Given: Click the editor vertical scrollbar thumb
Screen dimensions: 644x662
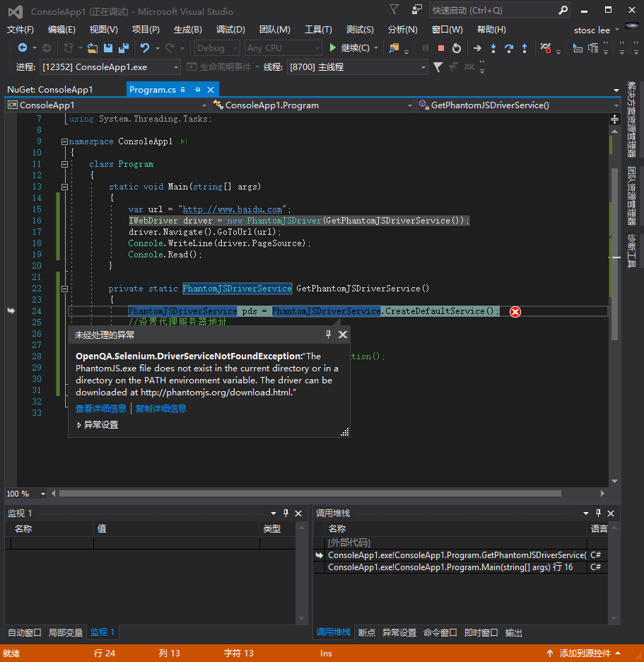Looking at the screenshot, I should (615, 253).
